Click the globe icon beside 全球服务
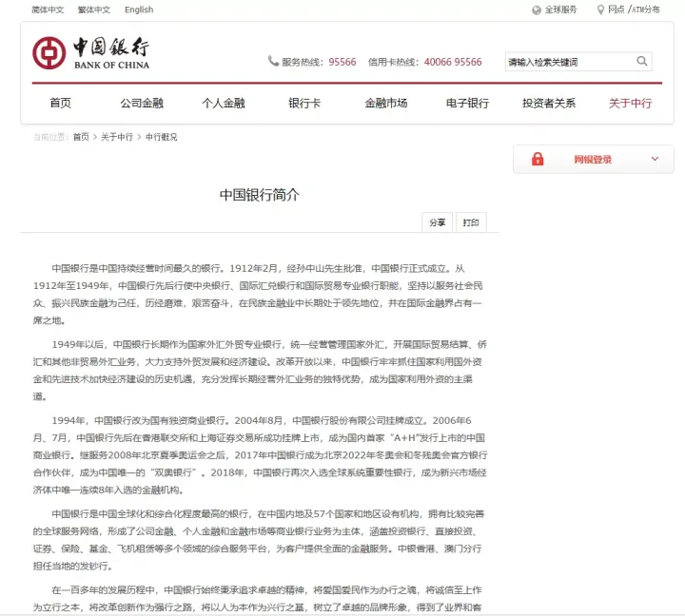 pyautogui.click(x=536, y=10)
